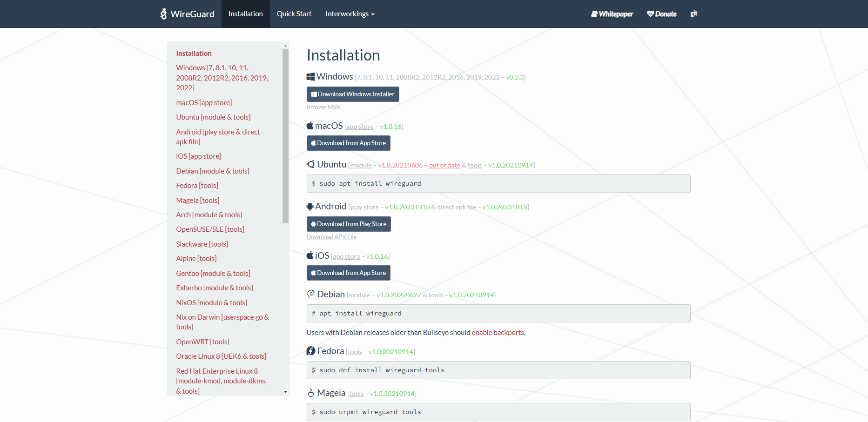The width and height of the screenshot is (868, 422).
Task: Click the Fedora logo icon beside Fedora heading
Action: (311, 351)
